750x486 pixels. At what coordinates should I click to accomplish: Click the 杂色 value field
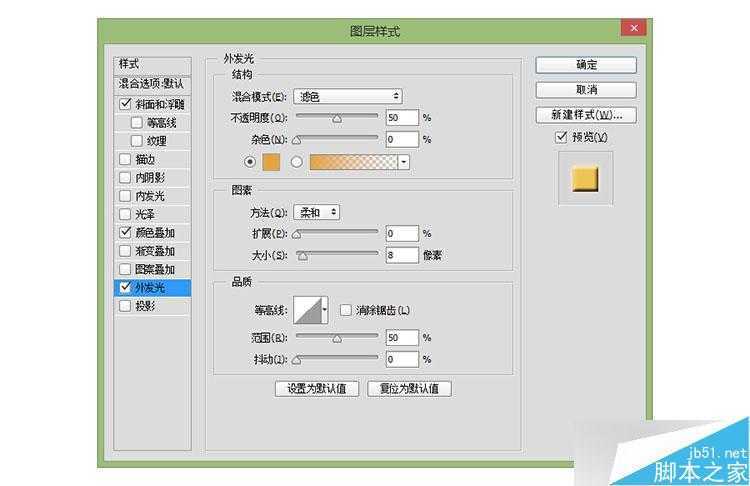tap(402, 139)
